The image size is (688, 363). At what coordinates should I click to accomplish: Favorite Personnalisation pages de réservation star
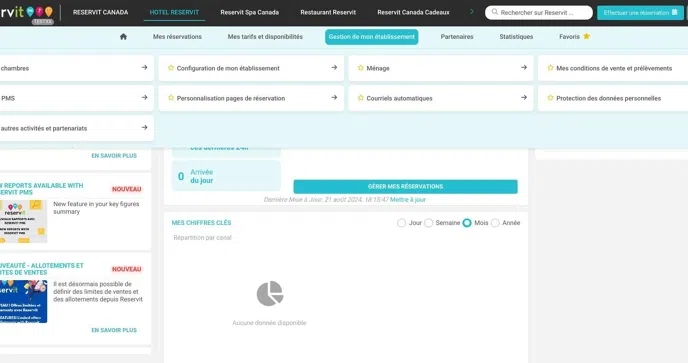(171, 98)
